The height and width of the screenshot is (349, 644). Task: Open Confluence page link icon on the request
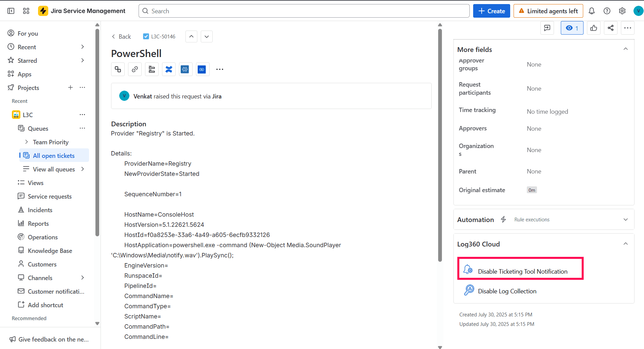[x=168, y=69]
